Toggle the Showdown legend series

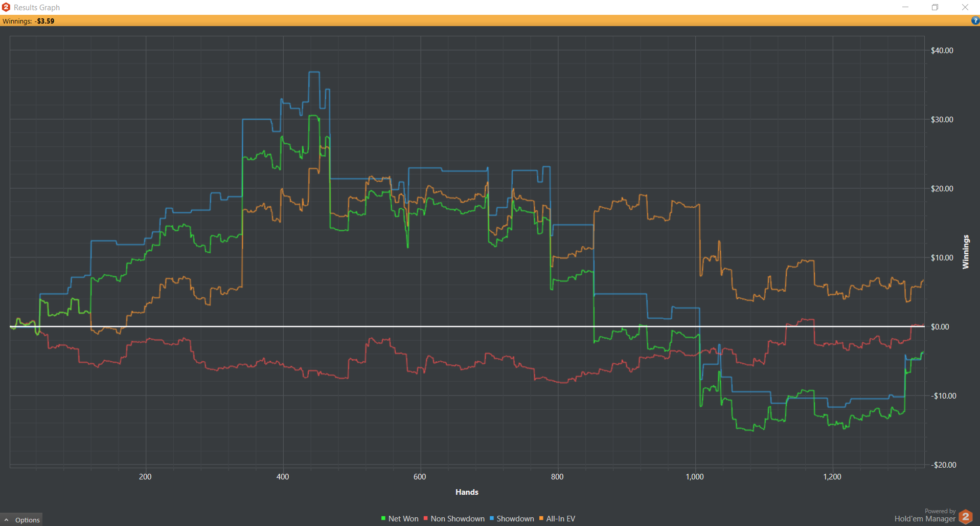coord(512,519)
